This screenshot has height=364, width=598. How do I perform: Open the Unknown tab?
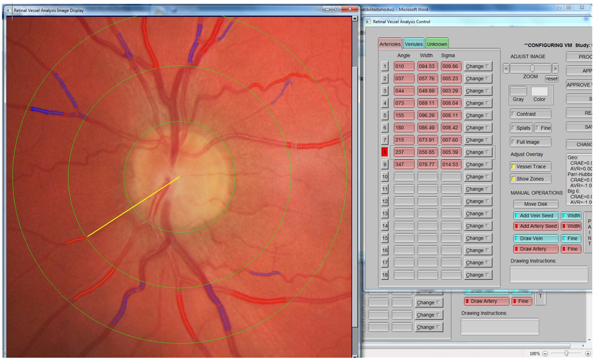[x=437, y=44]
